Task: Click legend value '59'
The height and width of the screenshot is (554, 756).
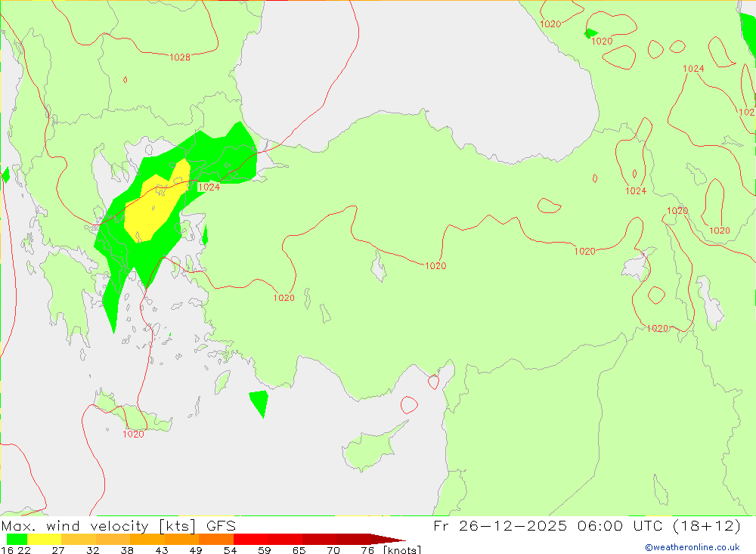Action: click(x=265, y=550)
